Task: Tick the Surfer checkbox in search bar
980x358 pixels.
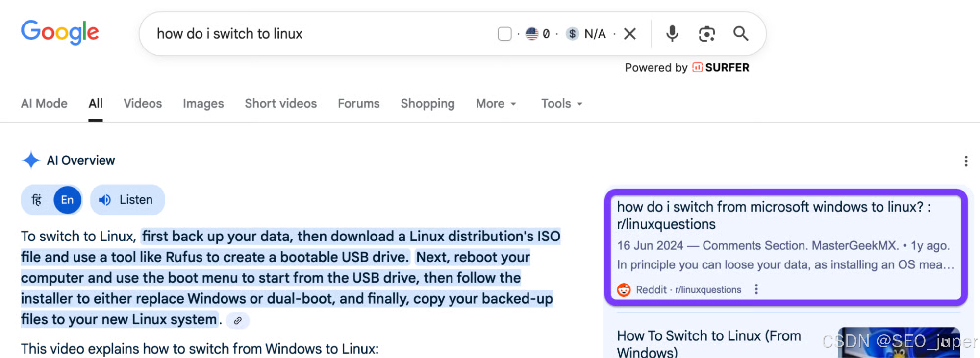Action: click(x=504, y=34)
